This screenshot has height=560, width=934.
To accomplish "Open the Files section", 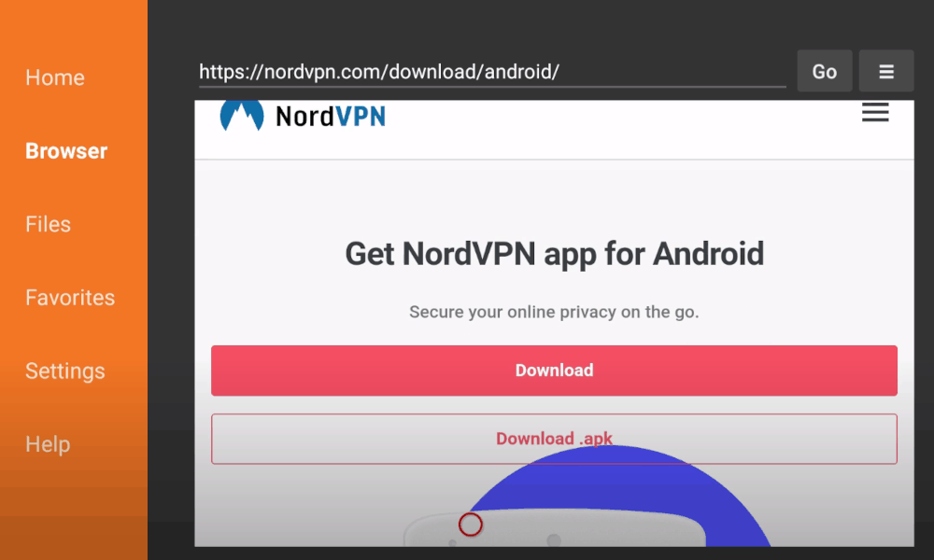I will pos(48,224).
